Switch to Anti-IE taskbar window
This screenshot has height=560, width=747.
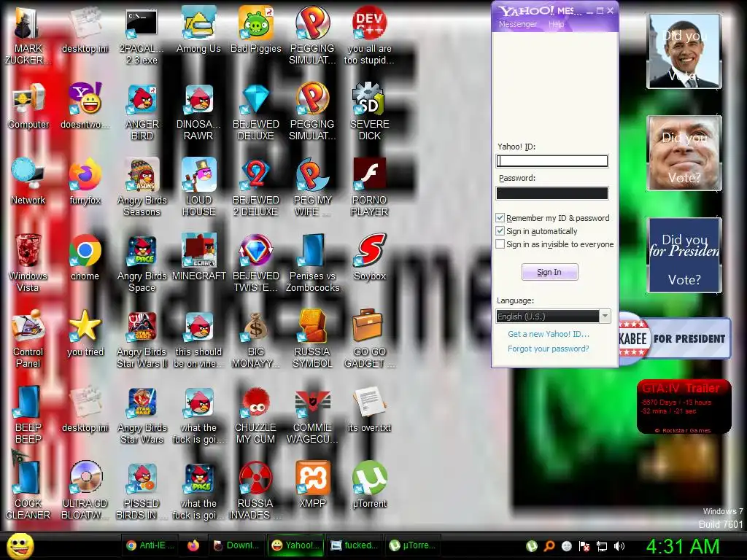click(150, 545)
